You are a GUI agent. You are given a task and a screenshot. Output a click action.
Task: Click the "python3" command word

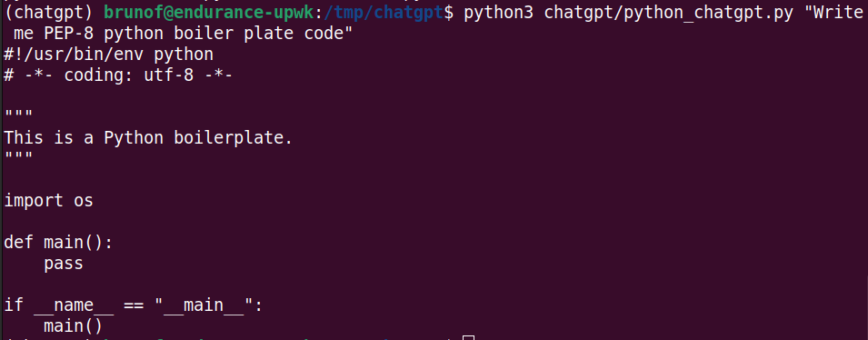pyautogui.click(x=499, y=13)
